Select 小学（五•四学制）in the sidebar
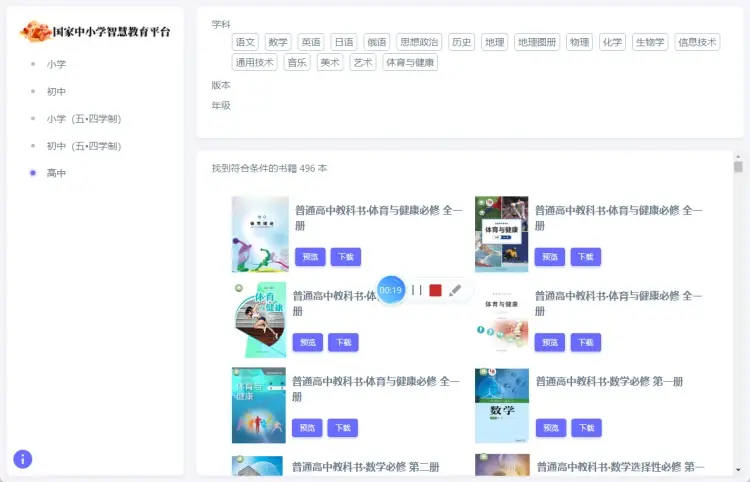Viewport: 750px width, 482px height. [84, 119]
